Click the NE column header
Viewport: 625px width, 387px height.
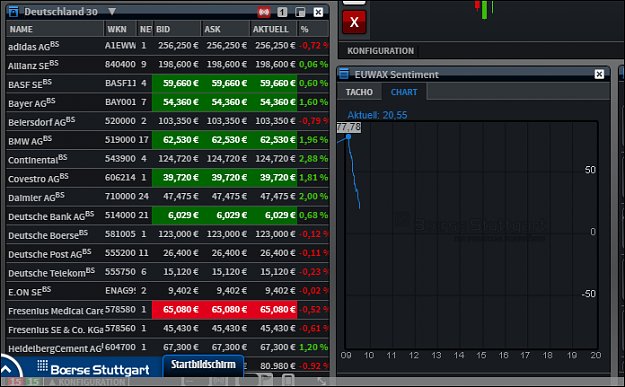(145, 29)
